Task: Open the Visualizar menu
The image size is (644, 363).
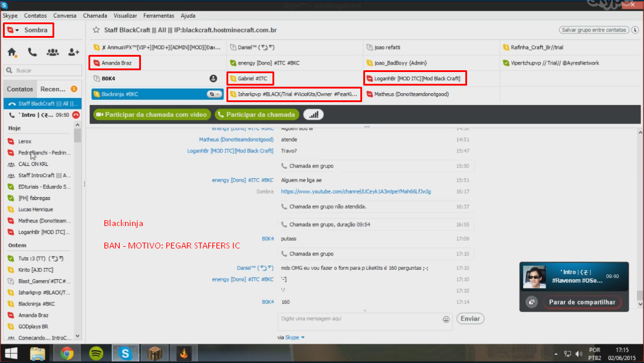Action: pyautogui.click(x=125, y=15)
